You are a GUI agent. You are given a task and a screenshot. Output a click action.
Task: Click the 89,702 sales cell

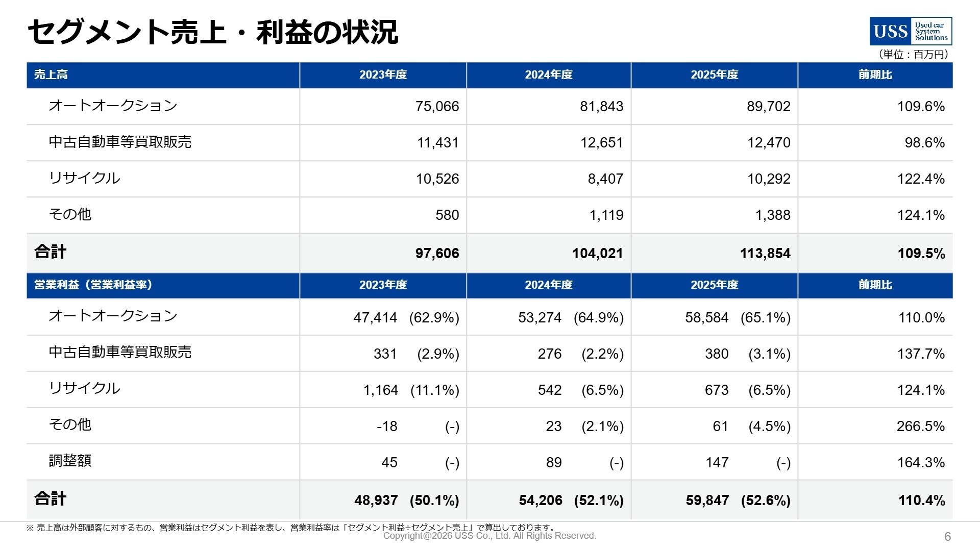768,106
